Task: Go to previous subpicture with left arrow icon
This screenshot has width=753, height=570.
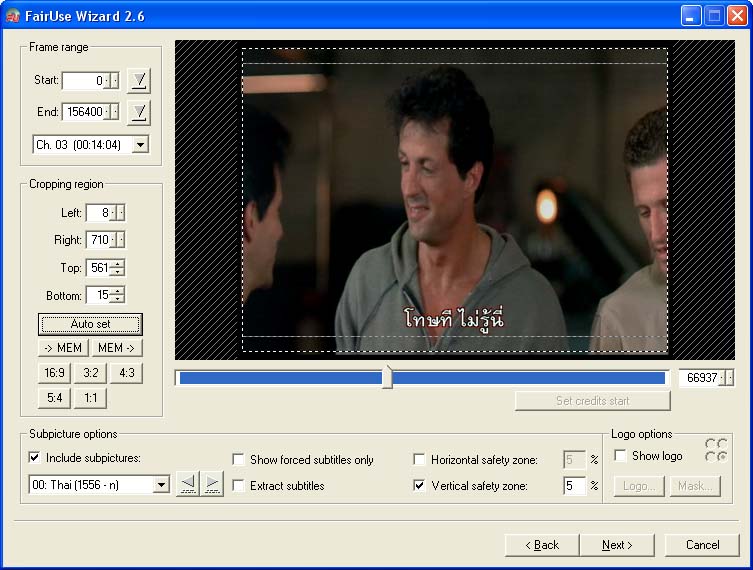Action: (188, 483)
